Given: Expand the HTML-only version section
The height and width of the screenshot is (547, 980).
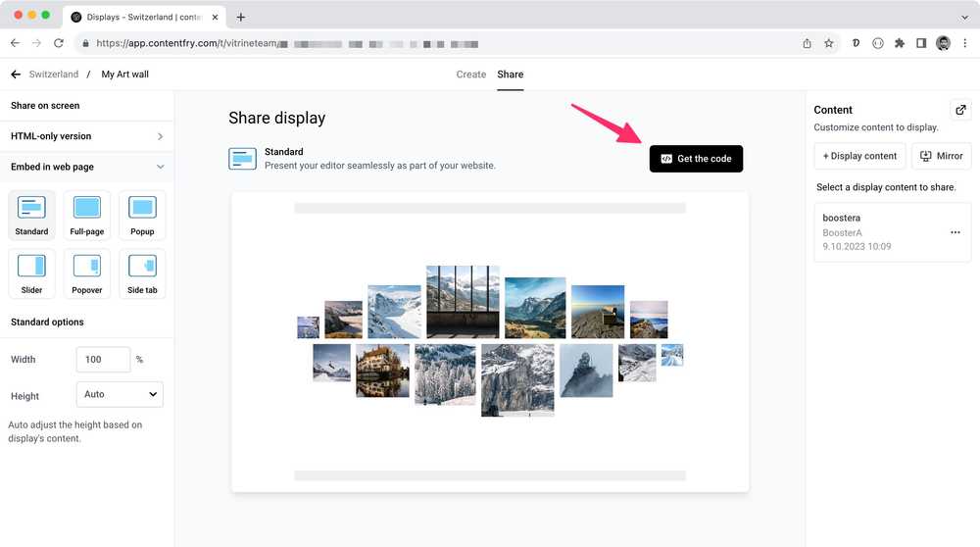Looking at the screenshot, I should [x=87, y=136].
